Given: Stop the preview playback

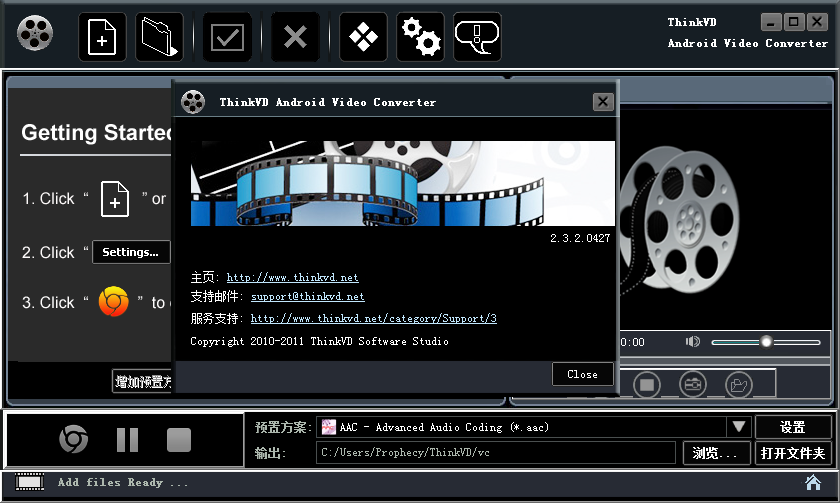Looking at the screenshot, I should [x=647, y=385].
